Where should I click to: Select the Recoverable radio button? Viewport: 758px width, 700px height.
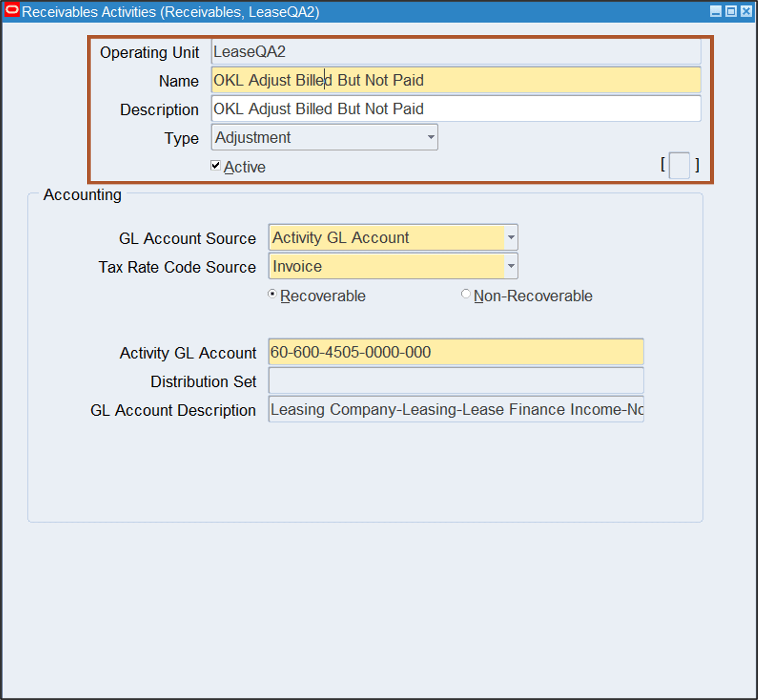coord(273,294)
